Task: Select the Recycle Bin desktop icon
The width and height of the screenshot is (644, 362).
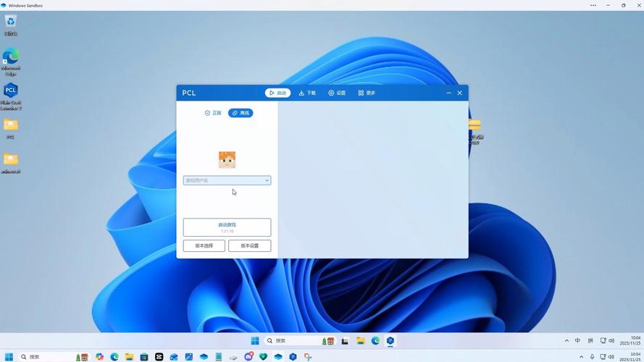Action: click(x=11, y=25)
